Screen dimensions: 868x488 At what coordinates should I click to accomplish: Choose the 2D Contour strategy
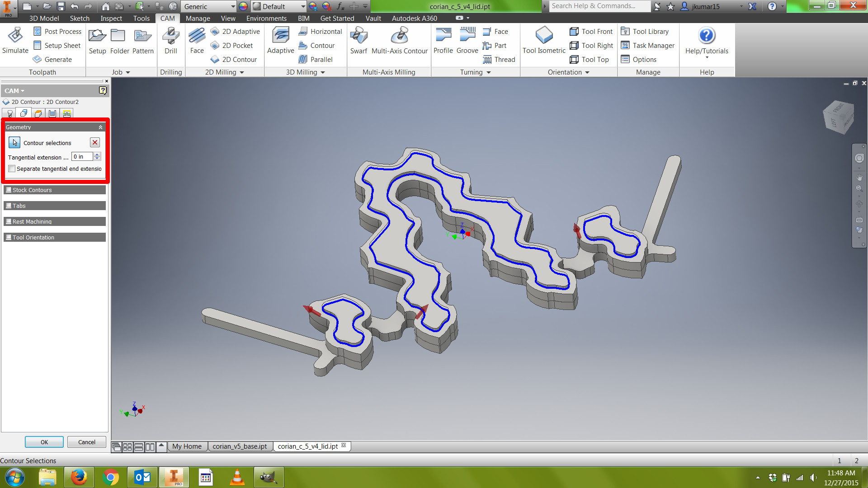[x=234, y=60]
